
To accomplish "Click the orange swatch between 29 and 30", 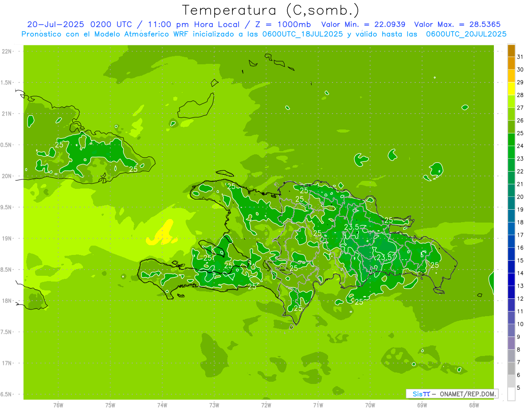I will tap(511, 76).
